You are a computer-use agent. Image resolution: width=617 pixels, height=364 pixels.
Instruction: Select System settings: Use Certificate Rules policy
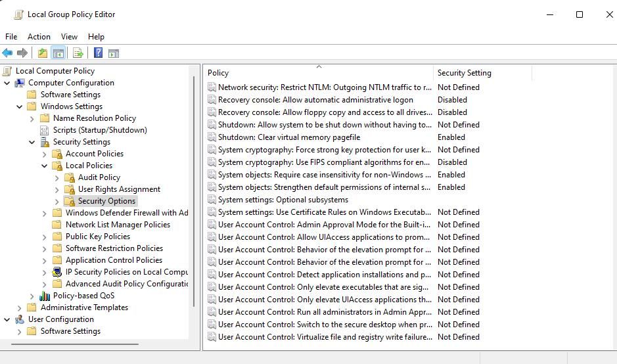pyautogui.click(x=325, y=212)
